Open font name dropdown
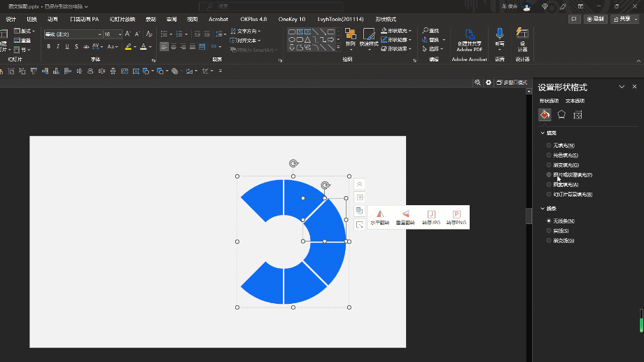644x362 pixels. pyautogui.click(x=99, y=34)
